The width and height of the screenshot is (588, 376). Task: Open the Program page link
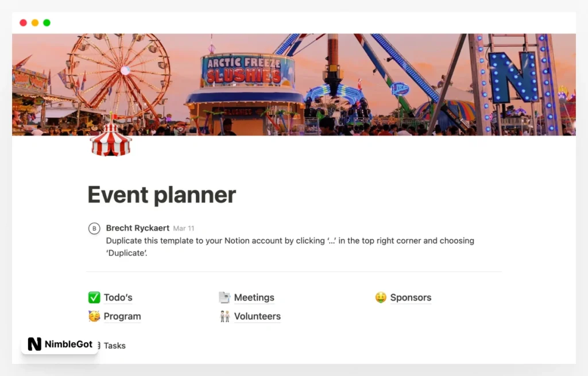coord(122,316)
